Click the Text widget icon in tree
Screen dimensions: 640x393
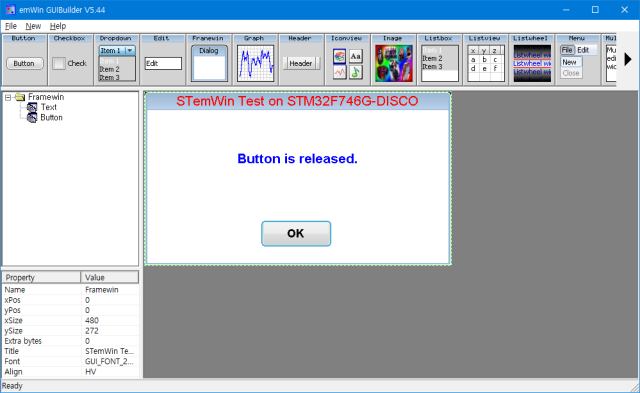pyautogui.click(x=32, y=107)
